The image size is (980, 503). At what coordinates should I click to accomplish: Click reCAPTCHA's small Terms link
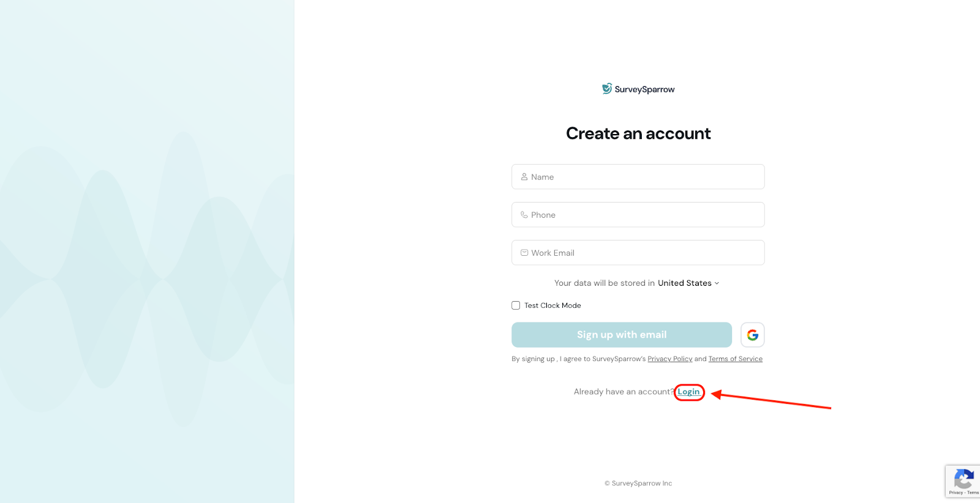[x=973, y=493]
